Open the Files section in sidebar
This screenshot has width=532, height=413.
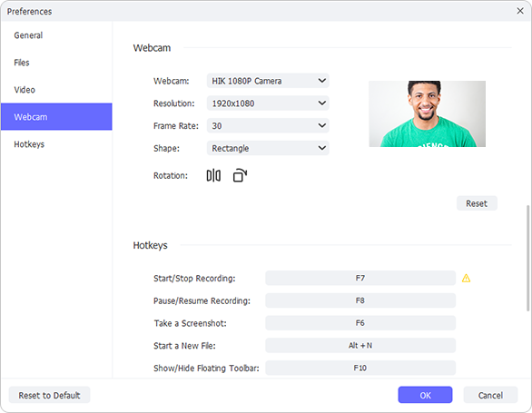(56, 63)
